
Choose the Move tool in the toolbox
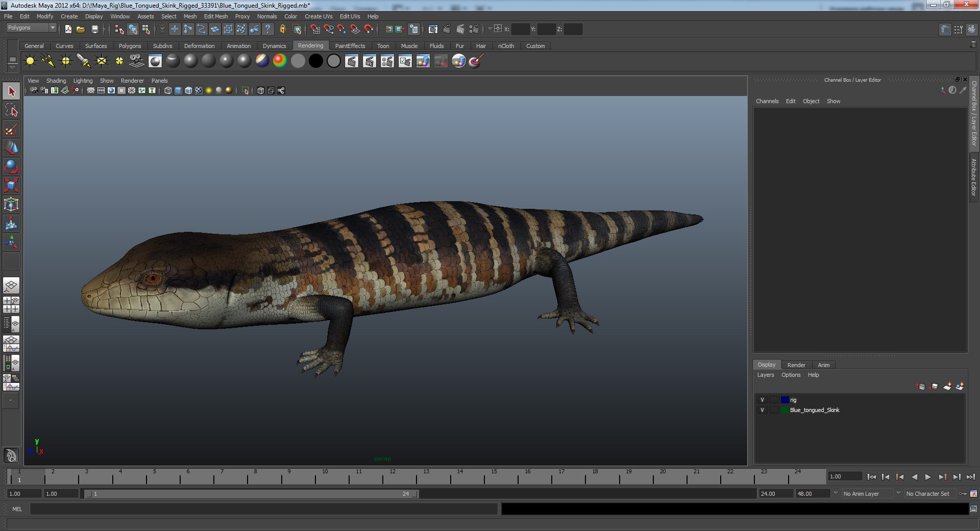tap(11, 148)
